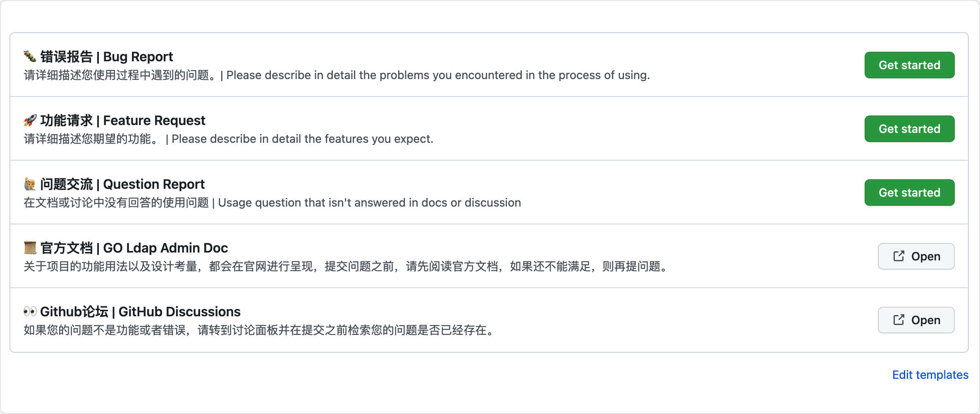Click the Bug Report description text
This screenshot has width=980, height=414.
tap(337, 75)
